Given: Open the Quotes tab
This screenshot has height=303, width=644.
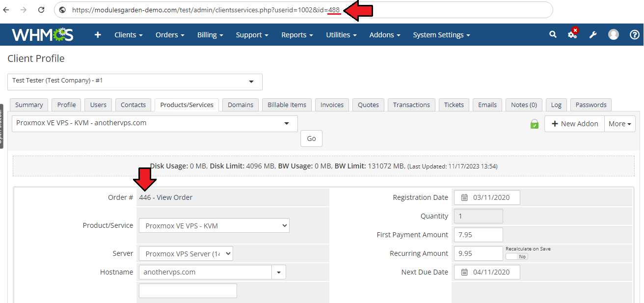Looking at the screenshot, I should click(368, 105).
